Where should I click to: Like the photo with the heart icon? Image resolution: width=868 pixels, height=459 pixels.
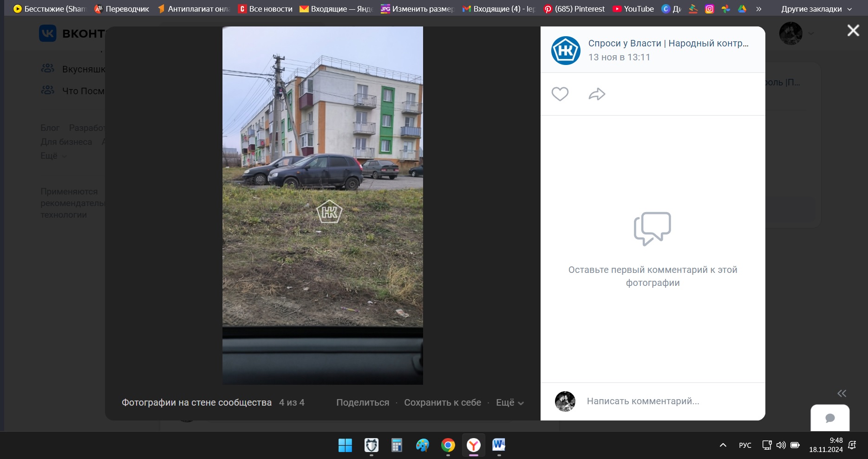tap(560, 94)
